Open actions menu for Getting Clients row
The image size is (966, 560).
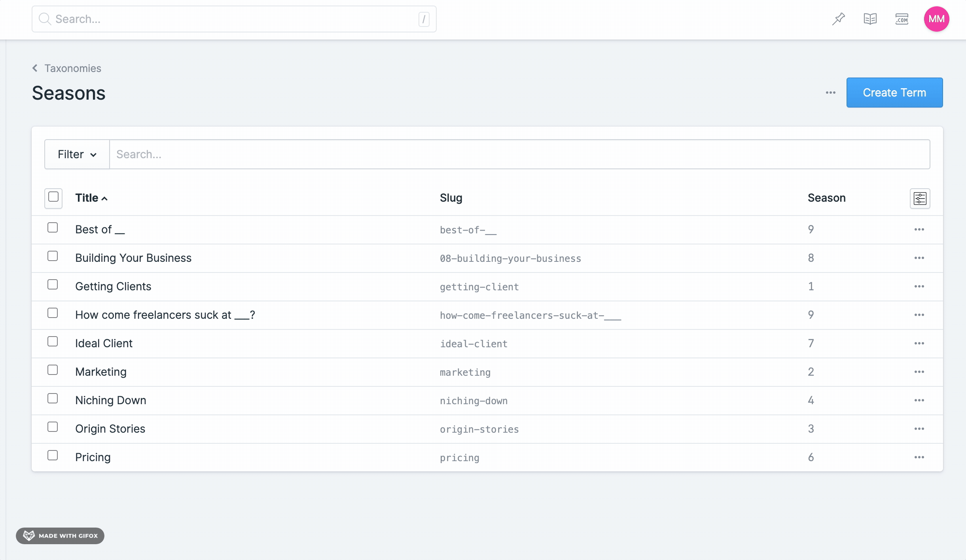click(919, 286)
